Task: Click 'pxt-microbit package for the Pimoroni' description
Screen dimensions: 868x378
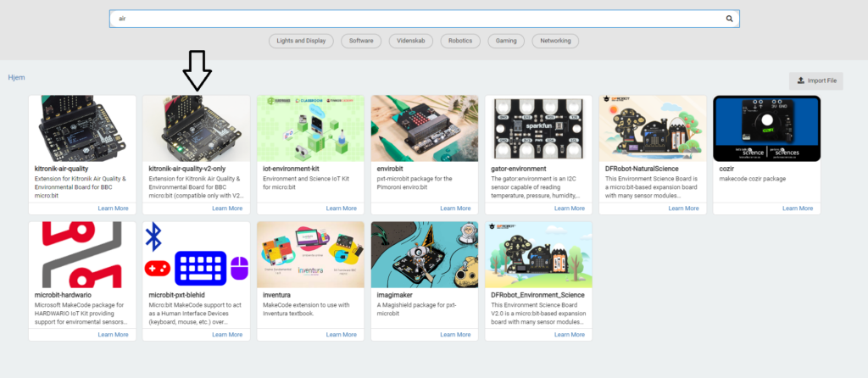Action: [415, 182]
